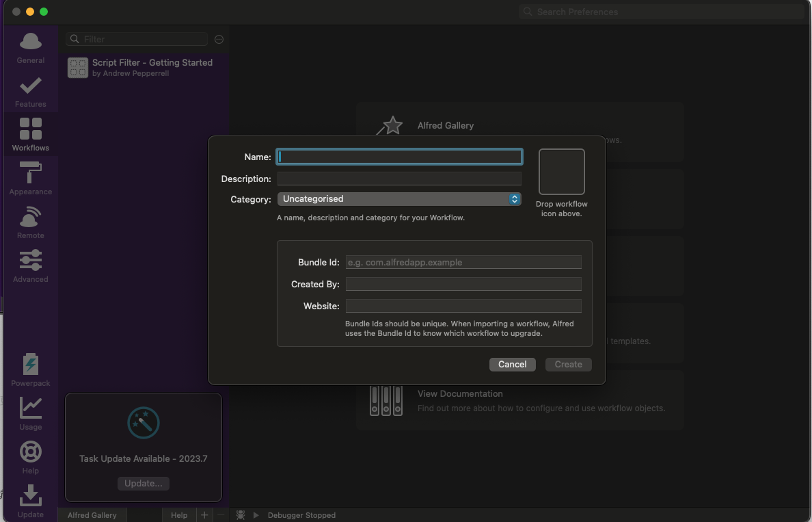The image size is (812, 522).
Task: Open the Appearance preferences section
Action: coord(31,179)
